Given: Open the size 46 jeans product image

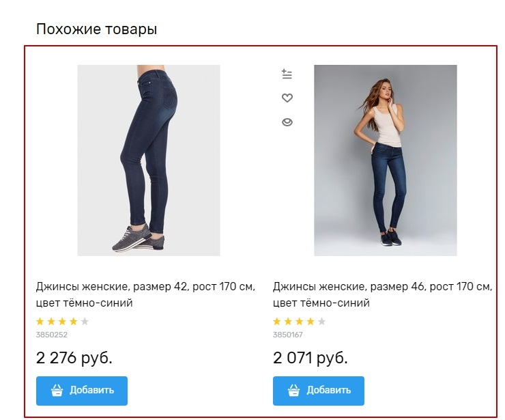Looking at the screenshot, I should 385,160.
